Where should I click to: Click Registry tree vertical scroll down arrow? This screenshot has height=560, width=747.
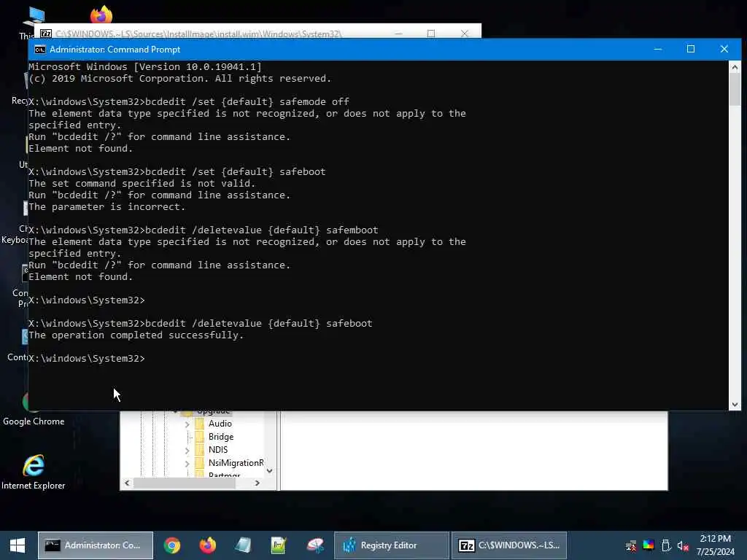[270, 471]
